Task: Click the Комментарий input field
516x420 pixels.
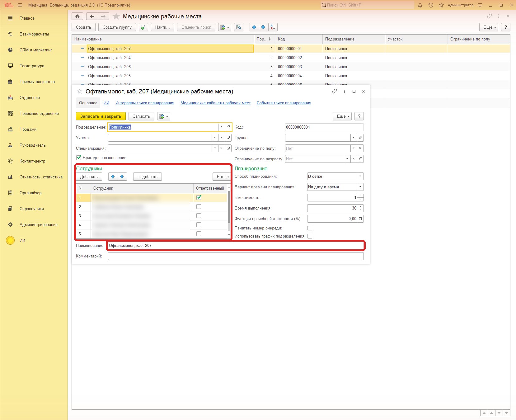Action: click(236, 256)
